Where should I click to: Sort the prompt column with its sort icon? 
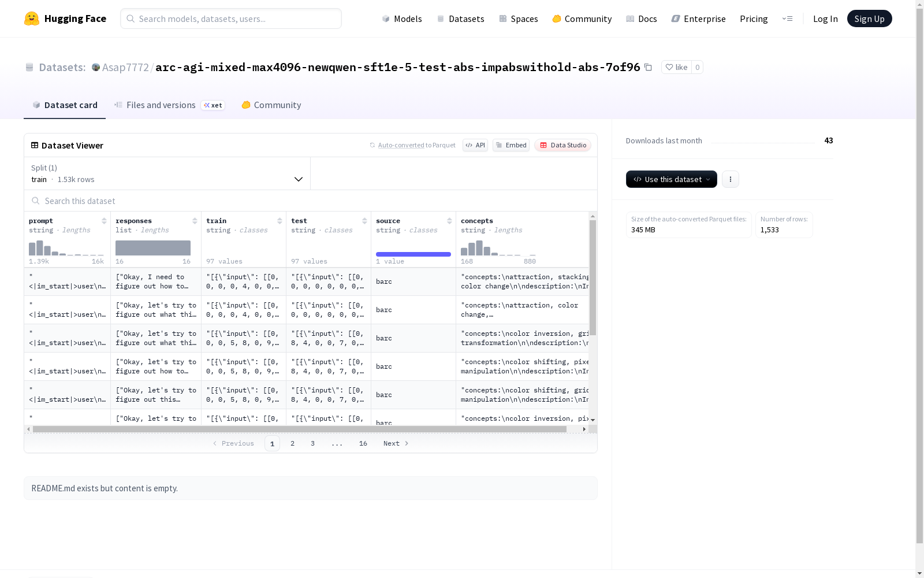(104, 221)
